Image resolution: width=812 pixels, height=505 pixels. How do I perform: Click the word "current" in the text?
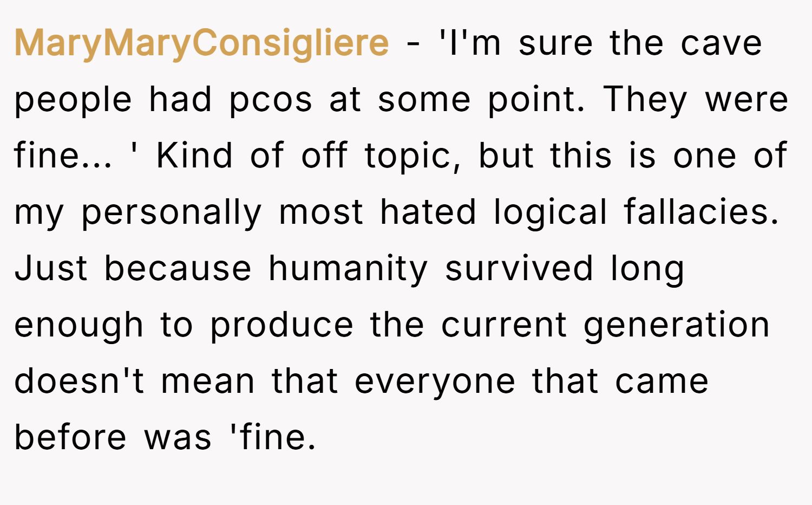click(503, 325)
